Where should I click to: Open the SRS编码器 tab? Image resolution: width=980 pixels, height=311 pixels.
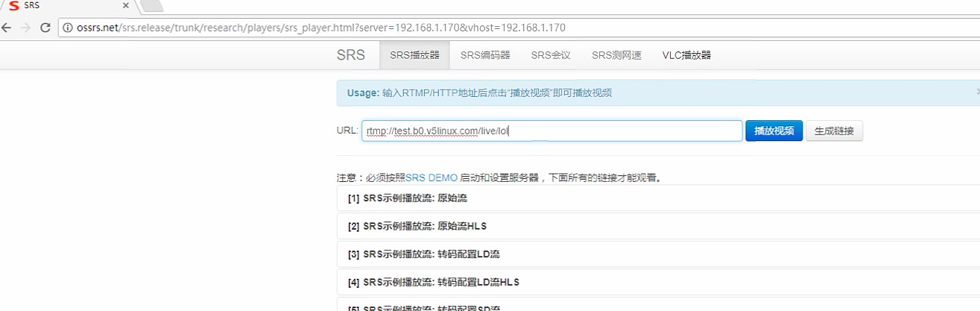click(x=484, y=55)
